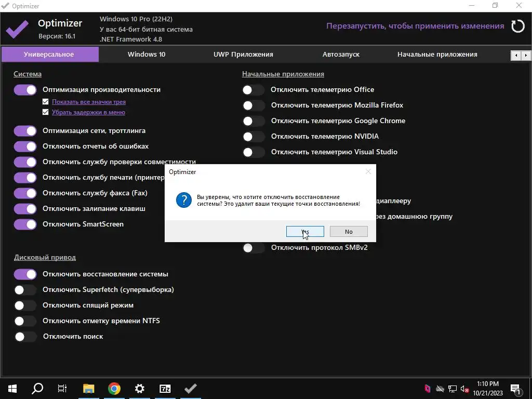The width and height of the screenshot is (532, 399).
Task: Open the UWP Приложения tab
Action: 243,54
